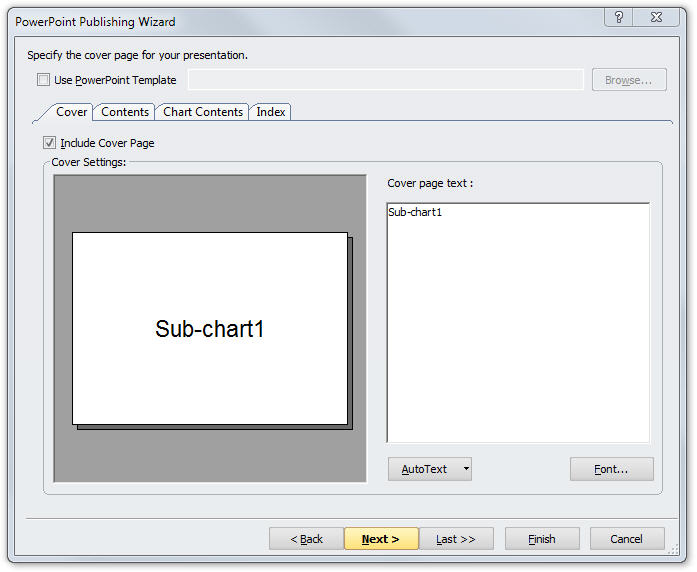This screenshot has width=697, height=572.
Task: Jump to the end with Last button
Action: pos(456,539)
